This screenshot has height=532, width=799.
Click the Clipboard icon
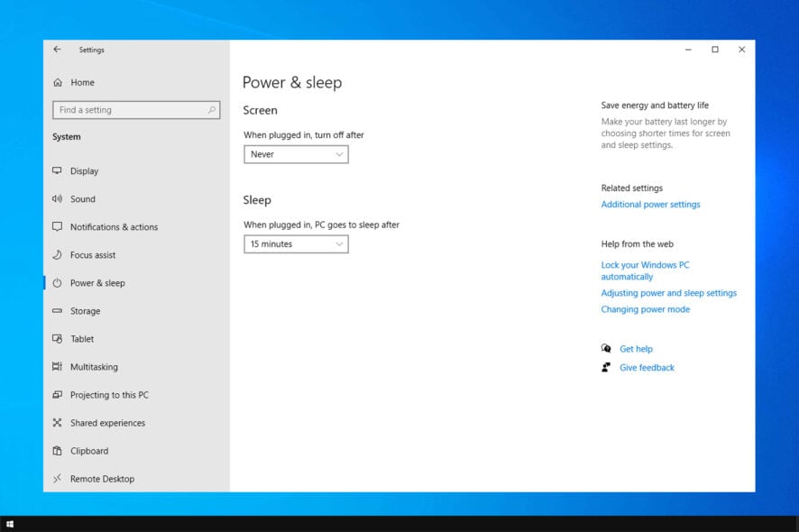(57, 451)
